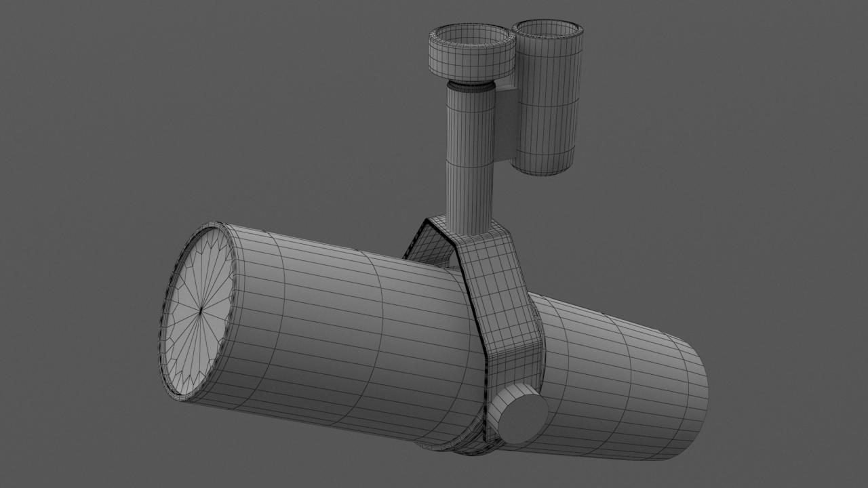The height and width of the screenshot is (488, 868).
Task: Click the flat connector between stem and small cylinder
Action: tap(505, 125)
